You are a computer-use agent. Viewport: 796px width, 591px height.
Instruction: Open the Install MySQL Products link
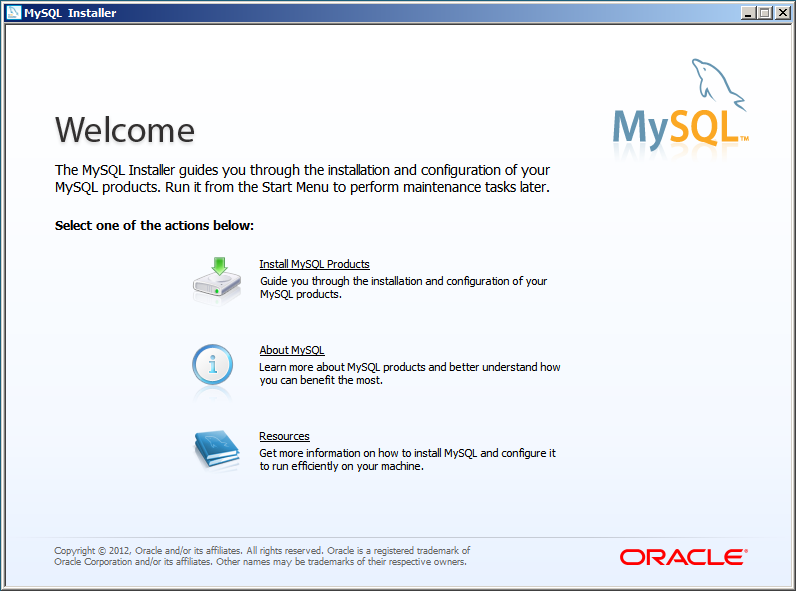[x=314, y=264]
